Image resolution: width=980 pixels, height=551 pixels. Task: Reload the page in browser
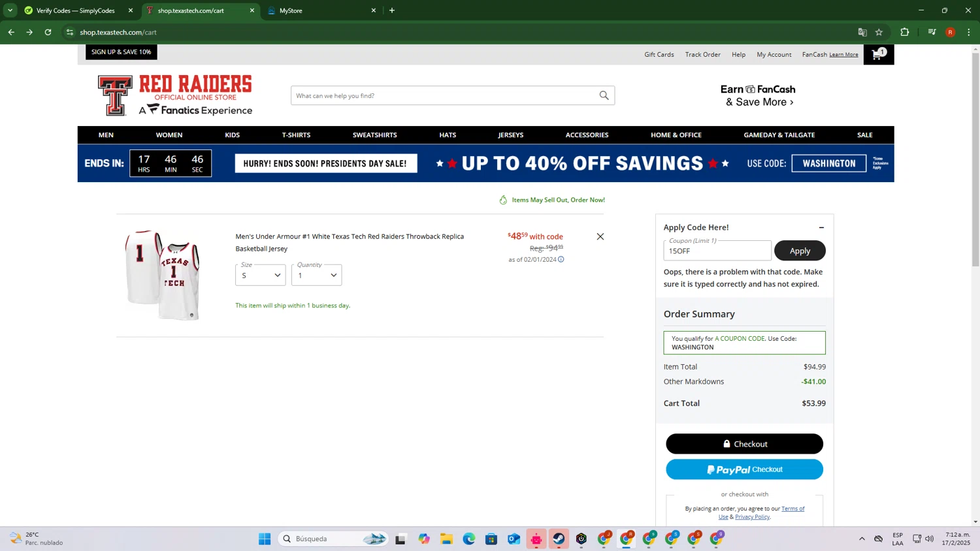pos(48,32)
